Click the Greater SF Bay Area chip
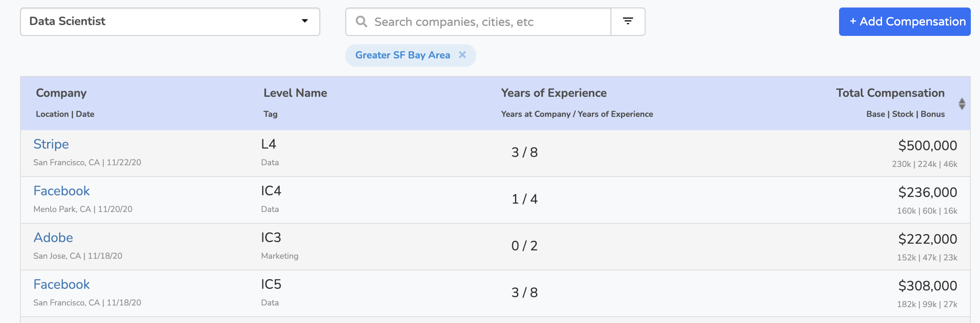The image size is (980, 323). click(402, 55)
